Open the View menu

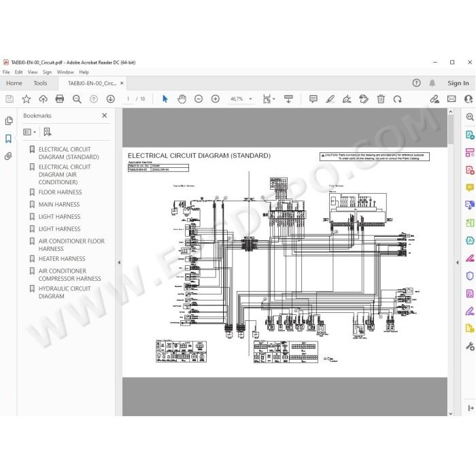coord(33,72)
